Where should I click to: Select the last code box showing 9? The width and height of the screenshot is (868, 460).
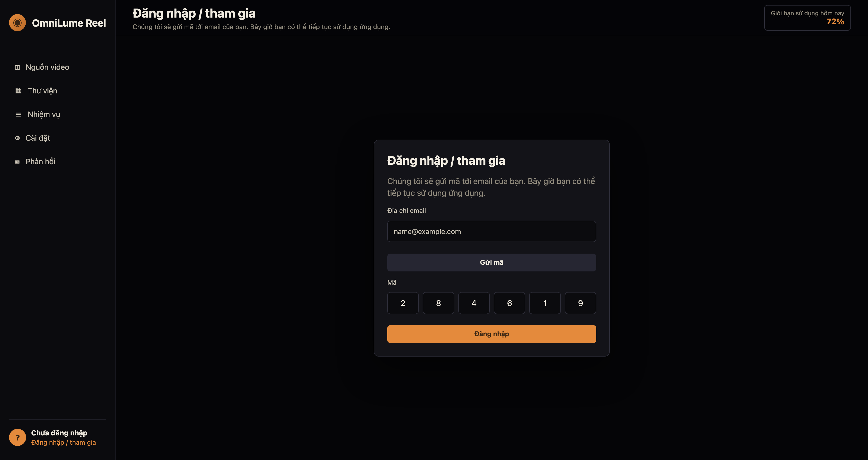coord(581,303)
